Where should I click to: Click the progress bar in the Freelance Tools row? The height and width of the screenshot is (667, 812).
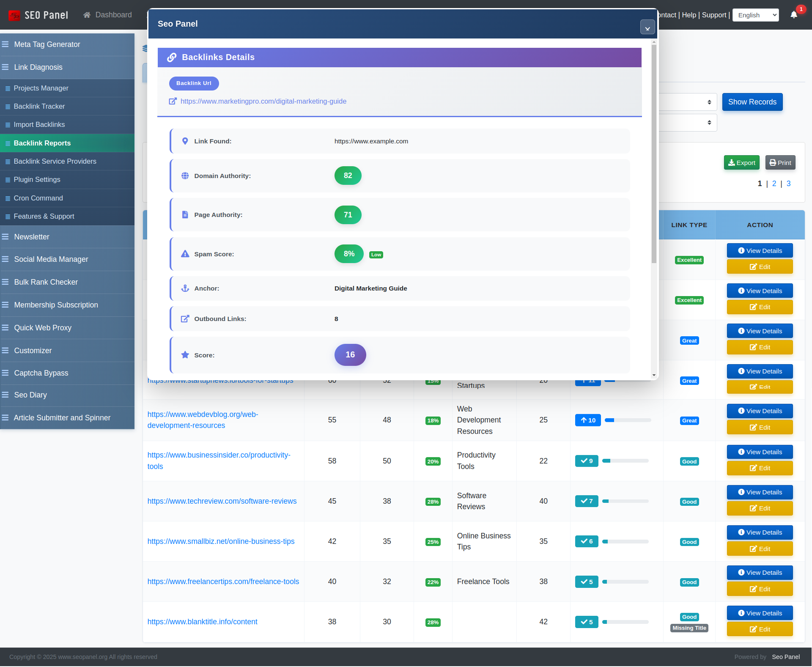point(626,582)
